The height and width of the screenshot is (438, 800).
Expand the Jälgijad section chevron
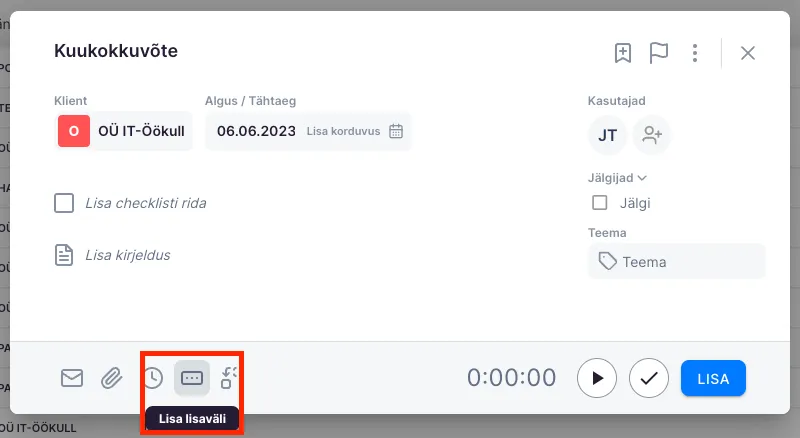pos(642,178)
